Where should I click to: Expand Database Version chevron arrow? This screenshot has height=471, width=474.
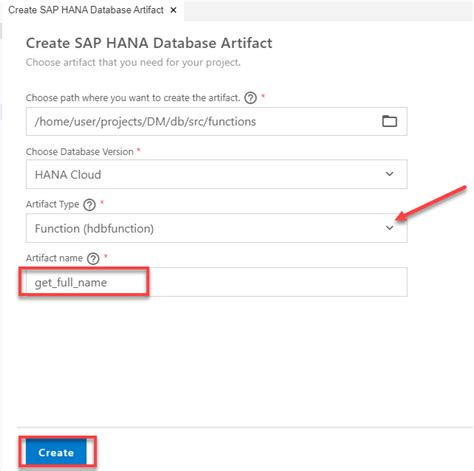click(389, 174)
